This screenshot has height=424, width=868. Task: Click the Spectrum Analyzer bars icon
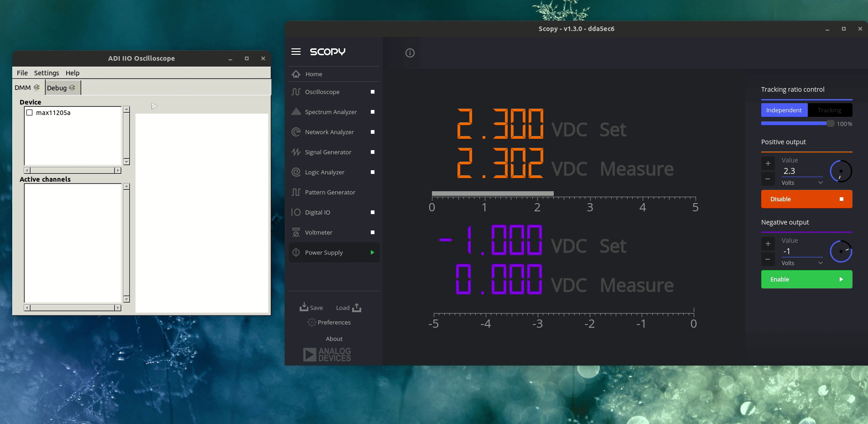coord(296,112)
